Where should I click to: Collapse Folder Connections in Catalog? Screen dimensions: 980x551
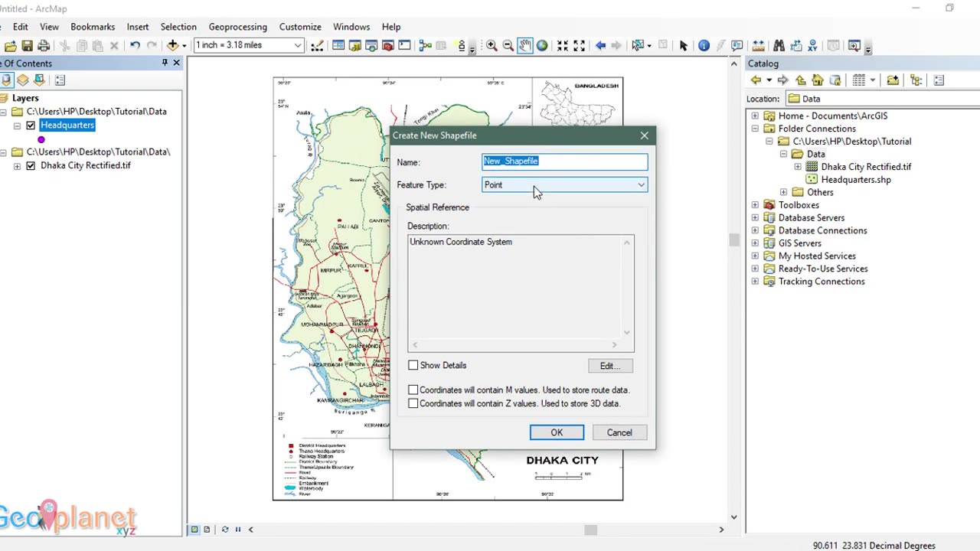[x=755, y=129]
